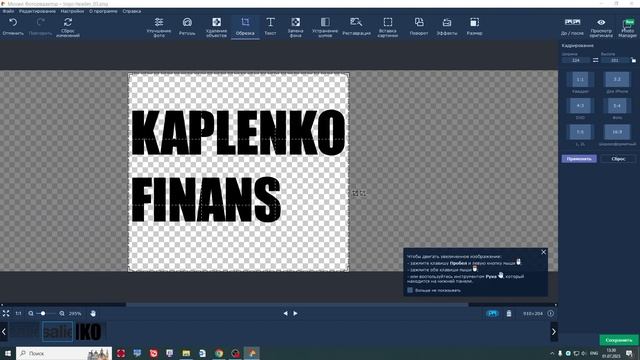Open the About (О программе) menu
The width and height of the screenshot is (640, 360).
click(103, 11)
